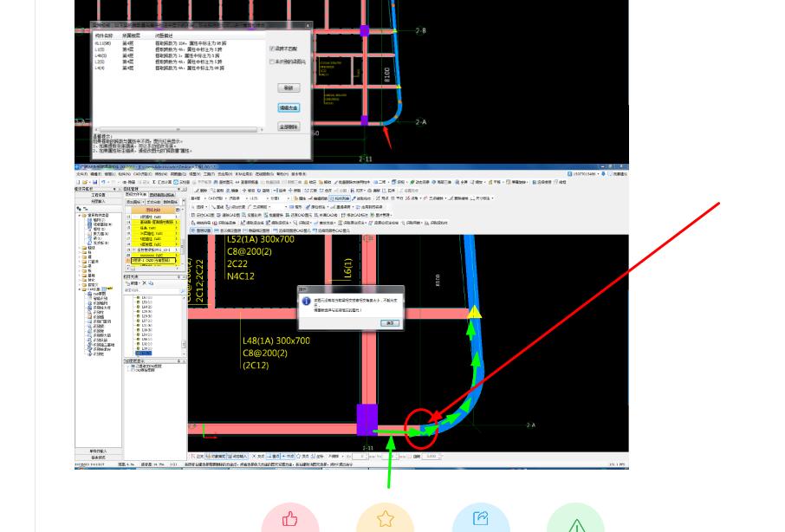Switch to the 图纸楼层对照表 tab
This screenshot has height=532, width=785.
pyautogui.click(x=162, y=195)
